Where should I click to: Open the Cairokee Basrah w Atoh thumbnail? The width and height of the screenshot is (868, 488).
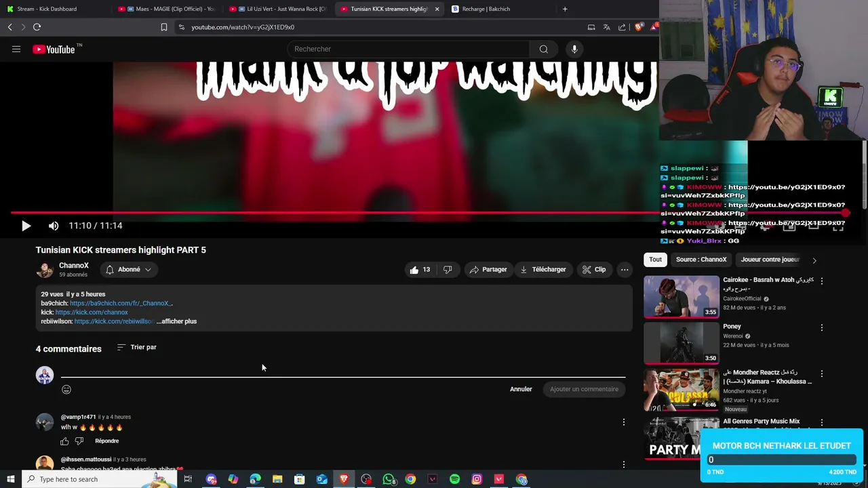pos(682,296)
